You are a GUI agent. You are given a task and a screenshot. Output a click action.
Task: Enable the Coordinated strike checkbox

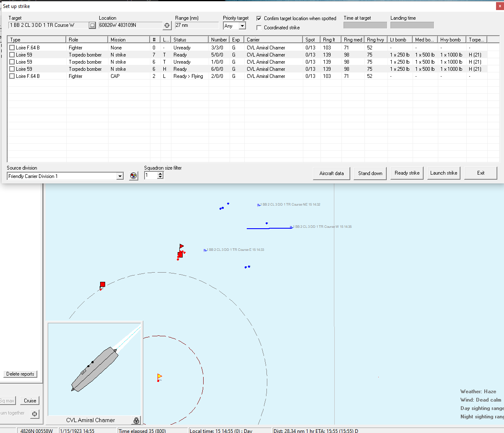point(259,28)
